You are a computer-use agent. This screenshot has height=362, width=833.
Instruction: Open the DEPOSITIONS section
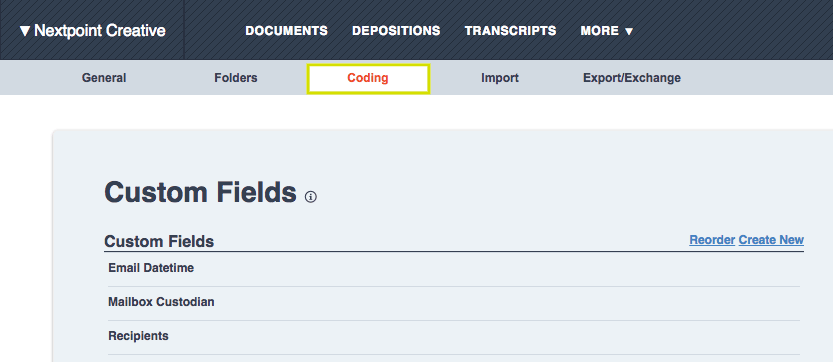pyautogui.click(x=396, y=31)
